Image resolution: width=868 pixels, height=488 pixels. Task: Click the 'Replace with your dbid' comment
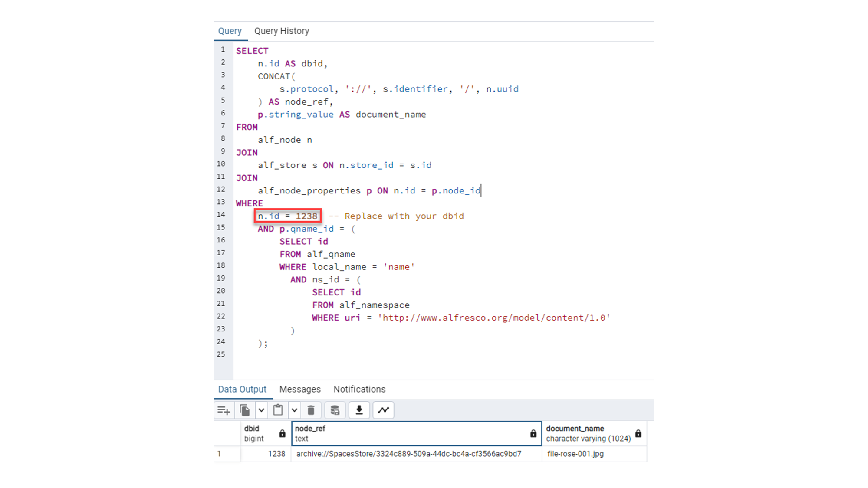coord(404,216)
